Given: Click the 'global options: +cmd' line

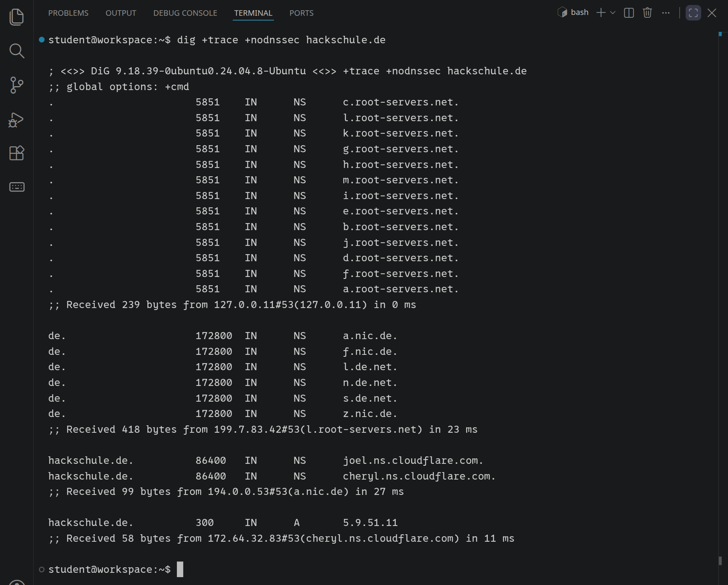Looking at the screenshot, I should tap(119, 87).
